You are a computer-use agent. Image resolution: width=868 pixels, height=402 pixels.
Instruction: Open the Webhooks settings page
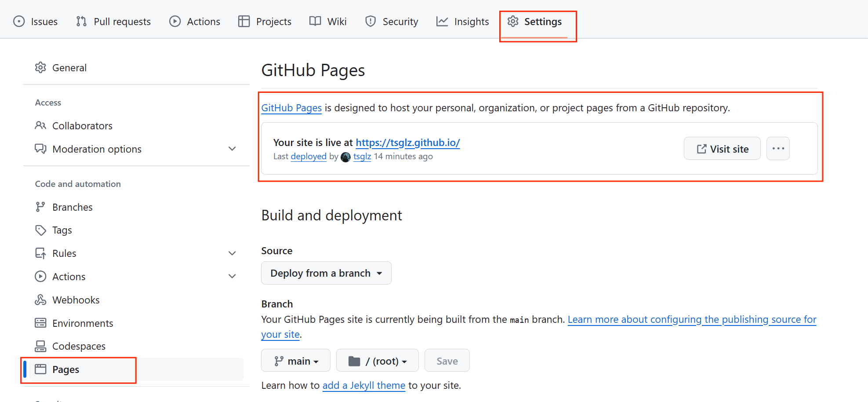tap(76, 300)
